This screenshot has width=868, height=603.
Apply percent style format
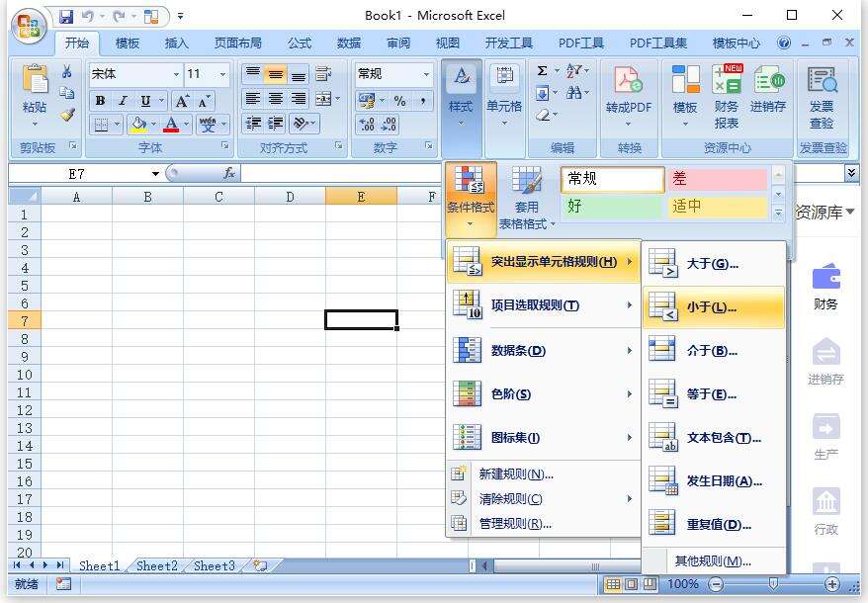pyautogui.click(x=399, y=101)
